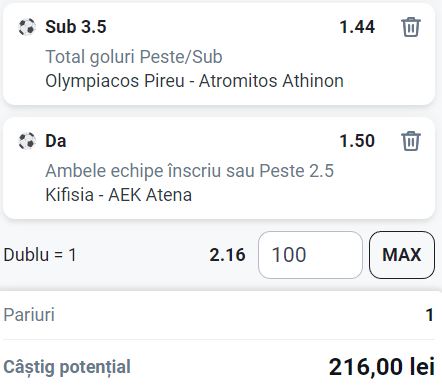
Task: Select the Total goluri Peste/Sub market label
Action: (x=134, y=56)
